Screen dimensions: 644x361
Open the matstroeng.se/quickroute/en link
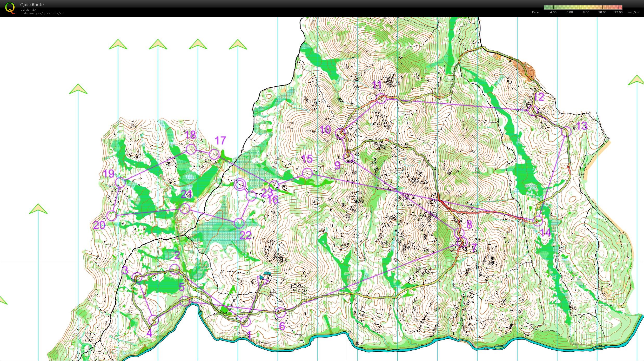point(42,13)
